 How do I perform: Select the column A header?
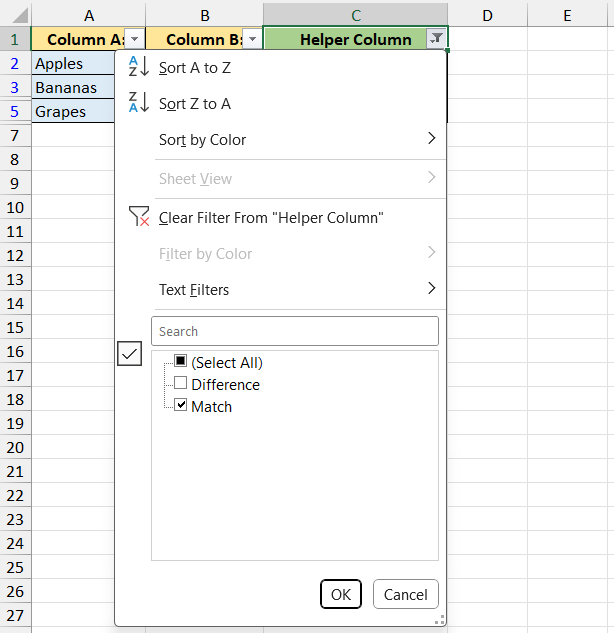[88, 15]
